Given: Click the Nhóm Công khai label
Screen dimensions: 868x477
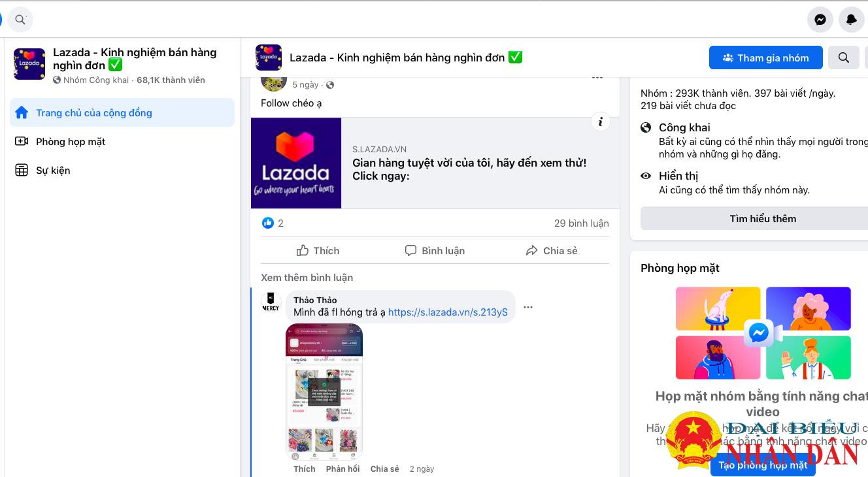Looking at the screenshot, I should (x=96, y=80).
